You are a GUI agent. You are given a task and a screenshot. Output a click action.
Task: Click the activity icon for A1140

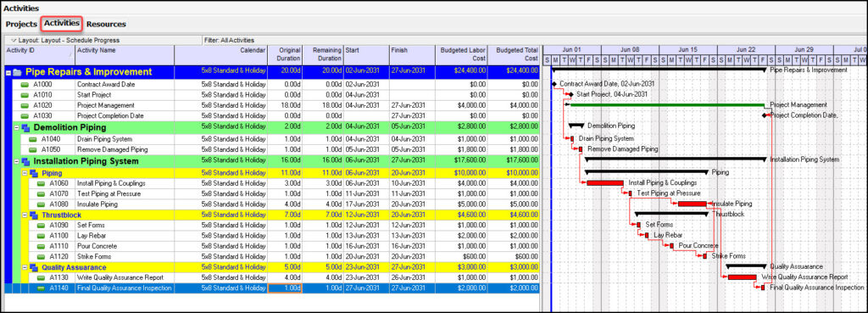pyautogui.click(x=41, y=288)
